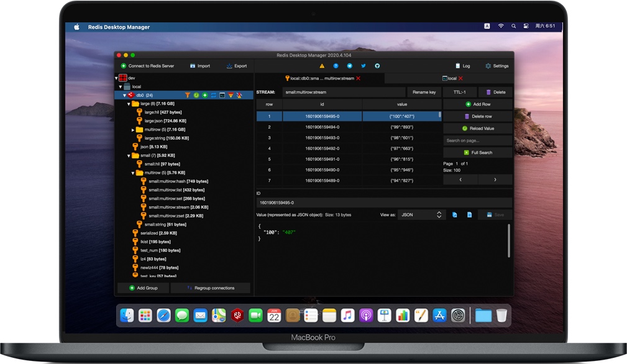Open the GitHub project page icon
627x364 pixels.
coord(378,66)
